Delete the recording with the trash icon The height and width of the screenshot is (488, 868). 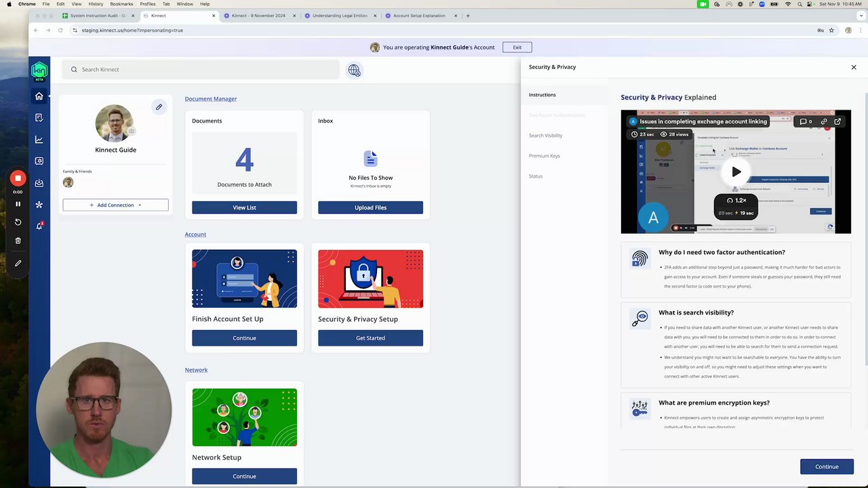(18, 241)
